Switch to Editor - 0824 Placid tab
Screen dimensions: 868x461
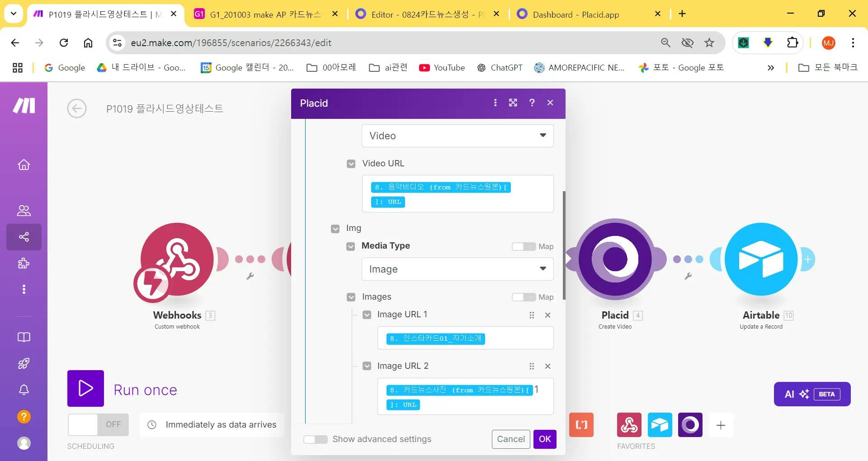click(x=428, y=14)
